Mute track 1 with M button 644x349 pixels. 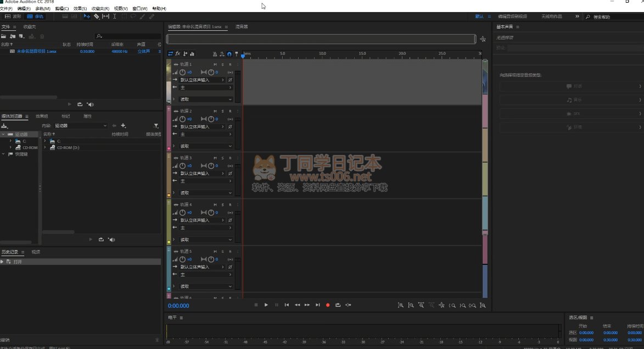click(215, 65)
